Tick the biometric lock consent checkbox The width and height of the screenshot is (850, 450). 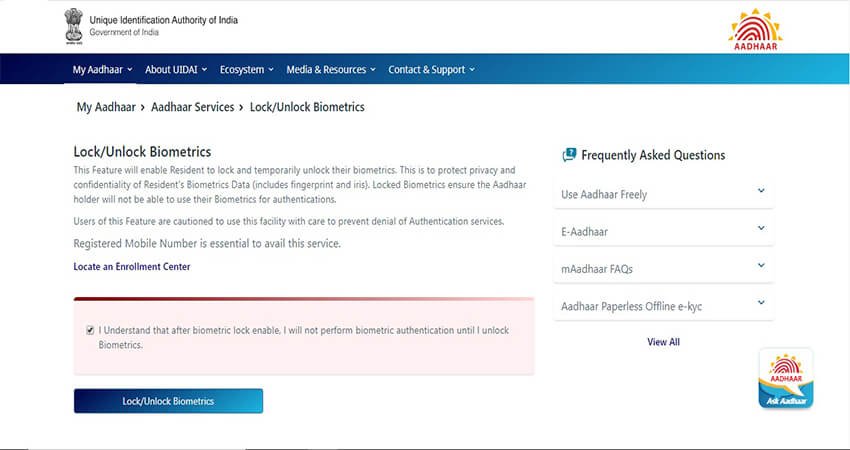coord(90,329)
